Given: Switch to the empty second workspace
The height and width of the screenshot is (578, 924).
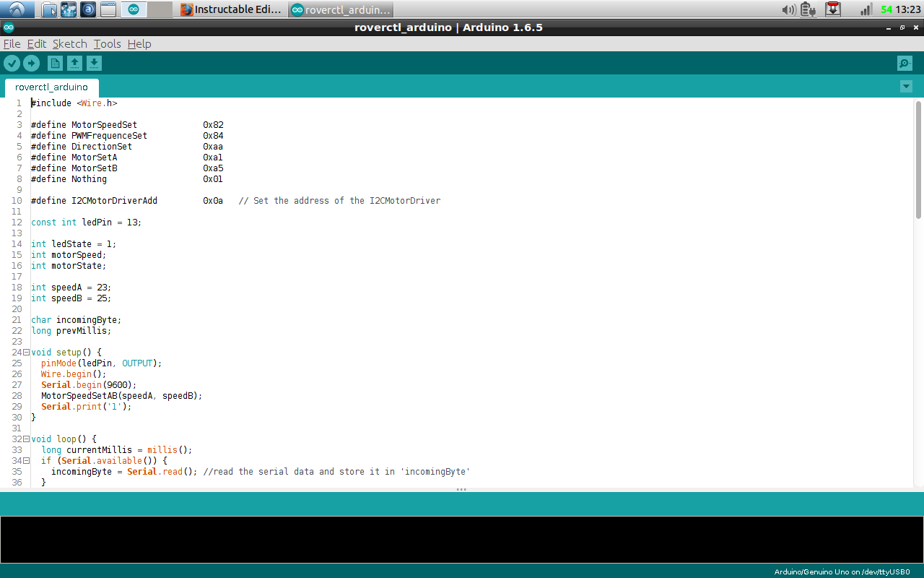Looking at the screenshot, I should [x=160, y=9].
